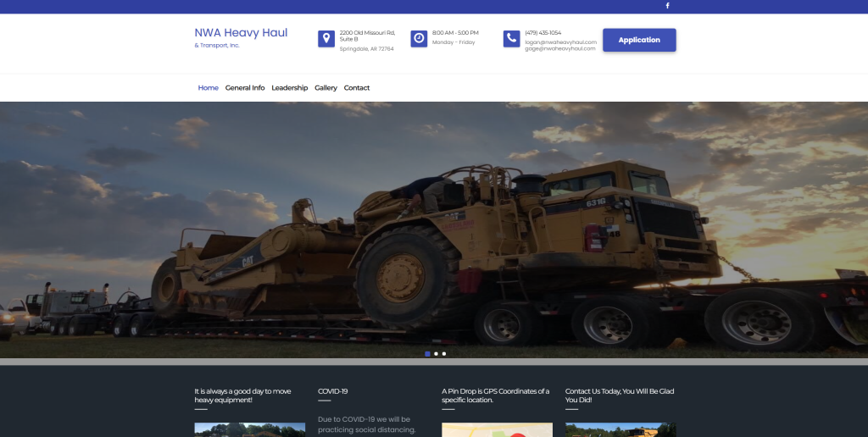Screen dimensions: 868x437
Task: Click the COVID-19 heading
Action: pyautogui.click(x=332, y=391)
